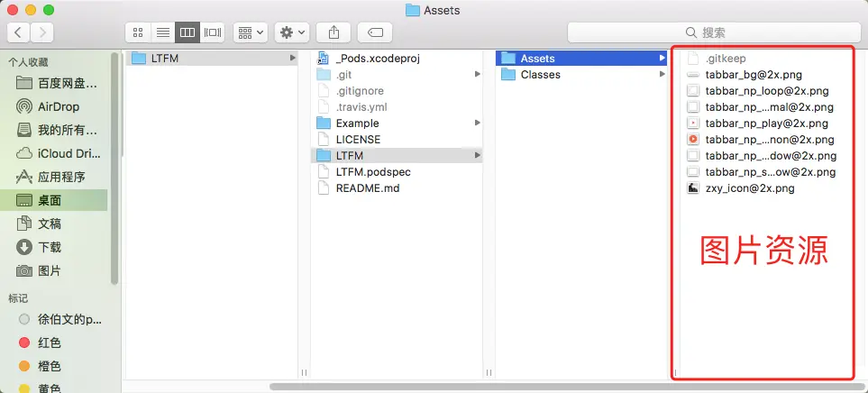Click the _Pods.xcodeproj file icon
868x393 pixels.
click(323, 58)
